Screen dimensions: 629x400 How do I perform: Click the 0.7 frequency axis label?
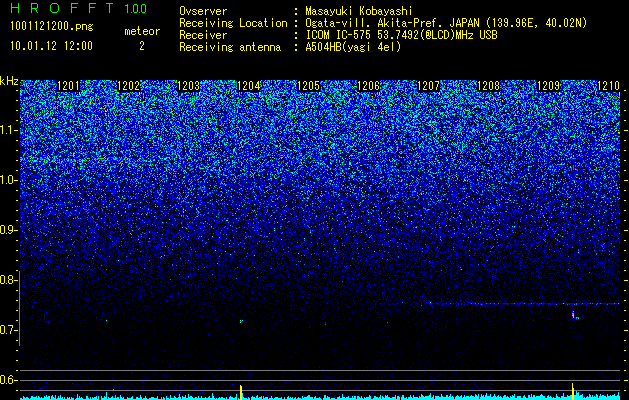pos(9,330)
